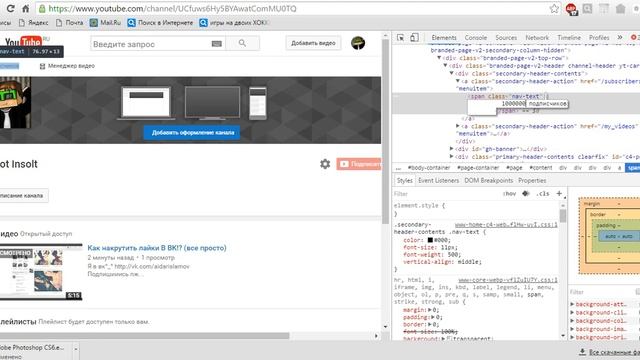Collapse the branded-page-v2-top-row div node
Image resolution: width=640 pixels, height=360 pixels.
click(x=440, y=58)
